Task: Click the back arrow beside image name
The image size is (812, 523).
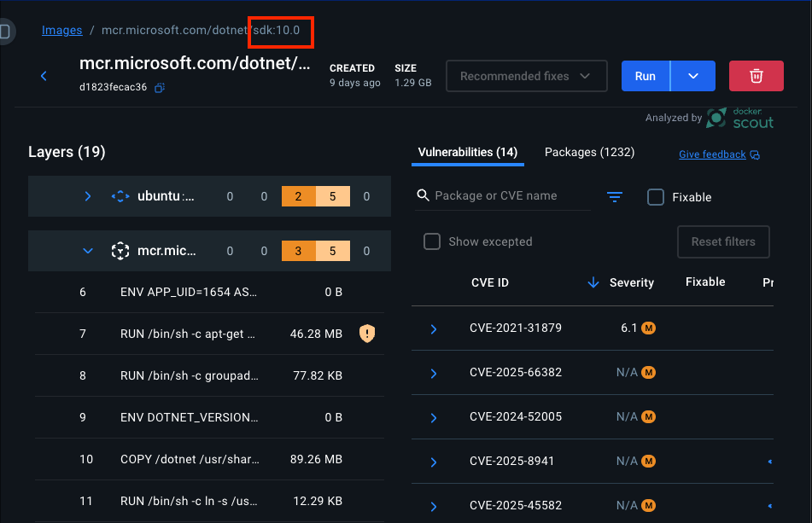Action: tap(44, 76)
